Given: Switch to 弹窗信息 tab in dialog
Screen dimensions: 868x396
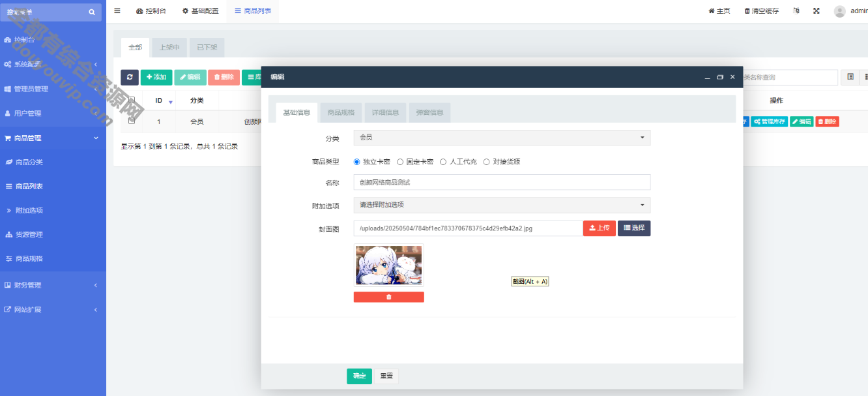Looking at the screenshot, I should pos(429,112).
